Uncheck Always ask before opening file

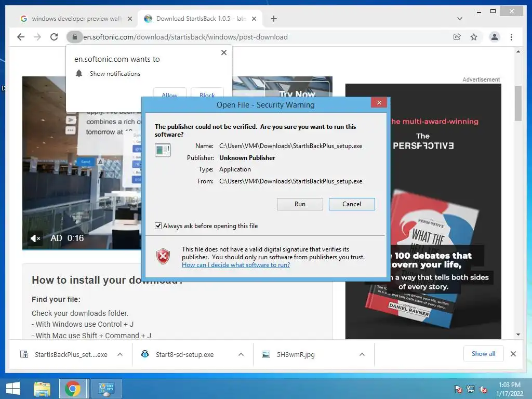tap(158, 225)
